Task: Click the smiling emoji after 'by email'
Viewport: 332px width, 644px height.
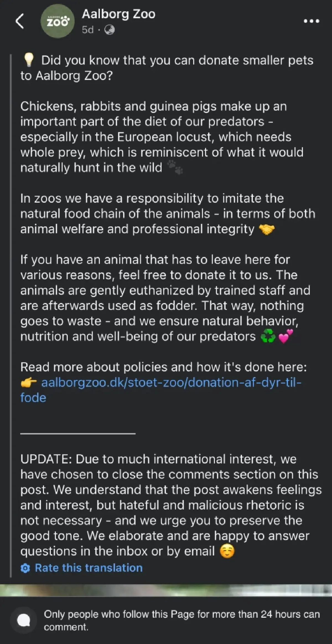Action: (227, 551)
